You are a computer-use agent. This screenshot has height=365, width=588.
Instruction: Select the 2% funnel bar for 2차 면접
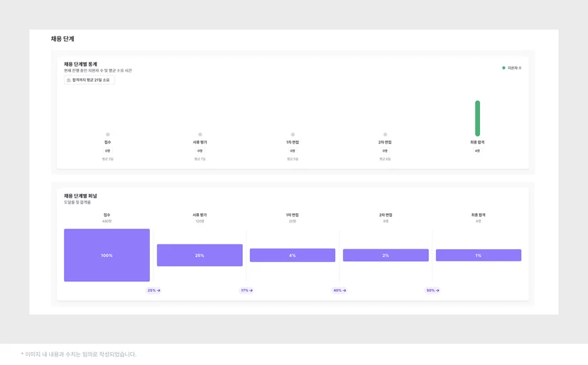click(x=386, y=255)
